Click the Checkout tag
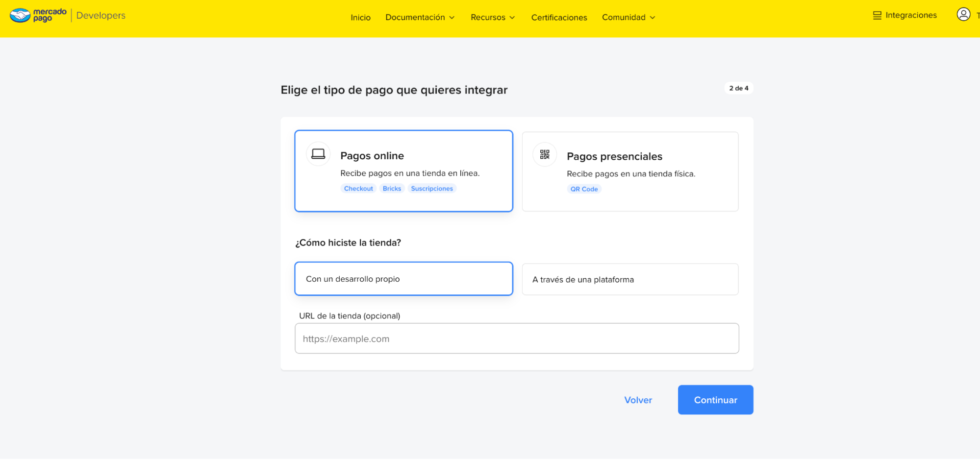Image resolution: width=980 pixels, height=460 pixels. coord(358,189)
